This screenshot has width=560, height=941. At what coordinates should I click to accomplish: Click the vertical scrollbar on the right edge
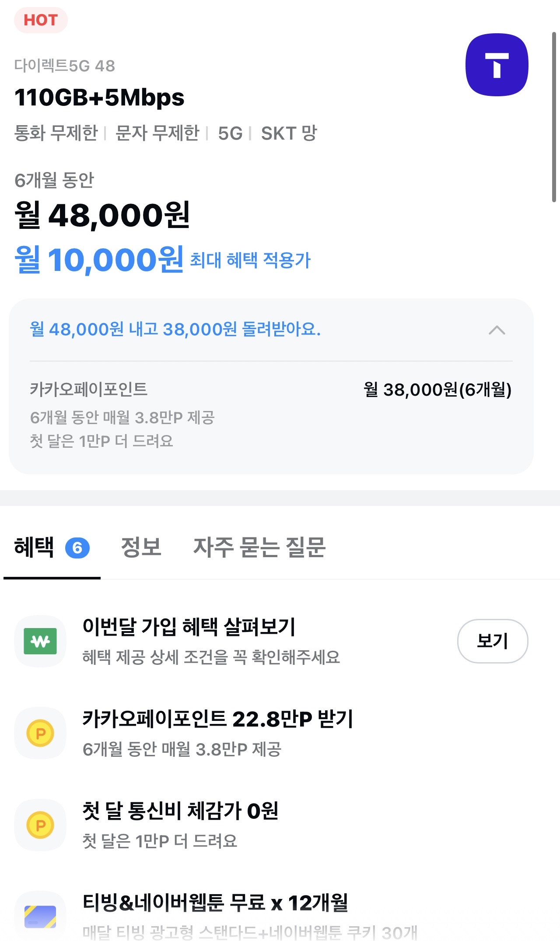coord(554,116)
